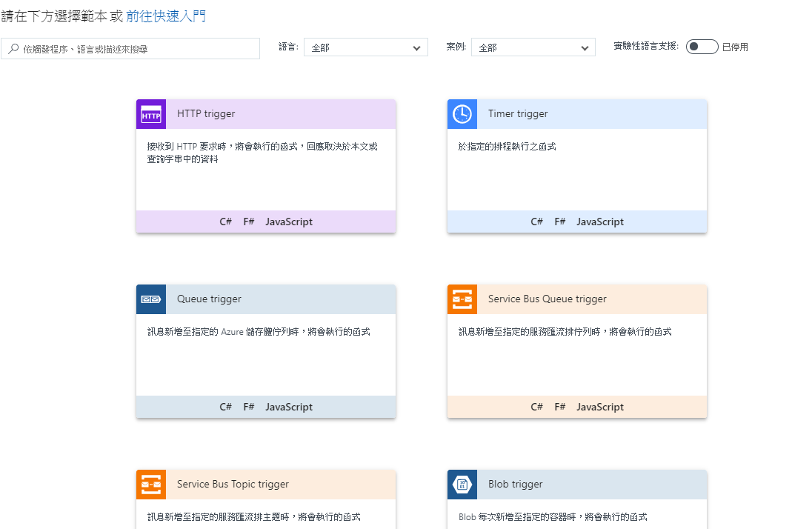The height and width of the screenshot is (529, 812).
Task: Click the Queue trigger envelope icon
Action: point(151,299)
